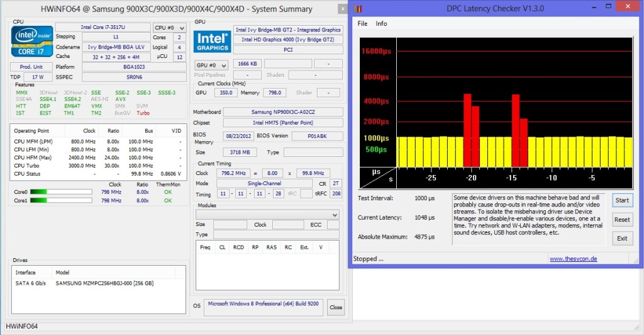The image size is (644, 335).
Task: Click the Single-Channel memory mode field
Action: 265,183
